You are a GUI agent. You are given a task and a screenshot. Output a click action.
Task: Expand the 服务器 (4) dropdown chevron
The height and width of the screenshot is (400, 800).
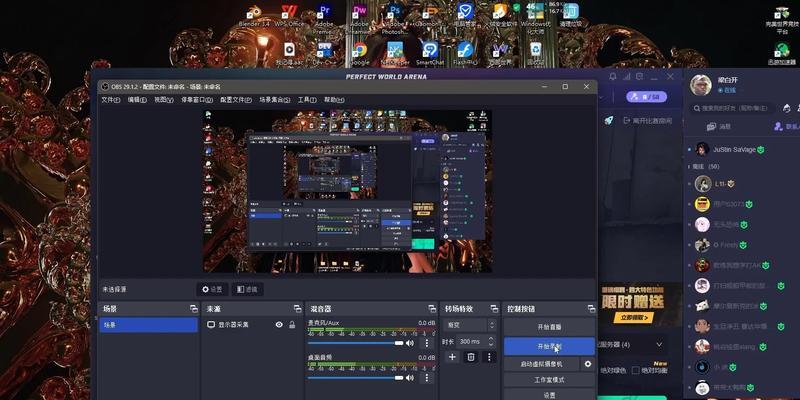659,344
